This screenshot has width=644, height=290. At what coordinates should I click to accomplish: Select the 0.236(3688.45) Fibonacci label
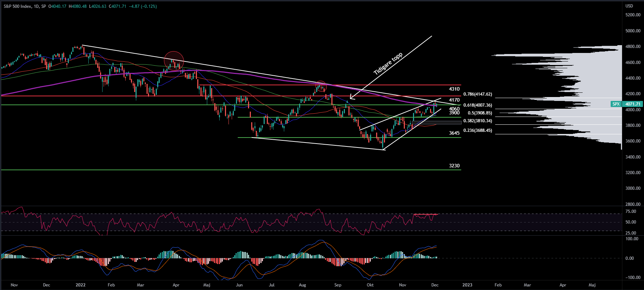pyautogui.click(x=478, y=130)
